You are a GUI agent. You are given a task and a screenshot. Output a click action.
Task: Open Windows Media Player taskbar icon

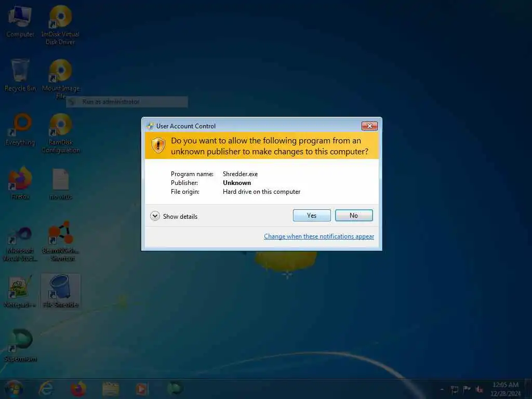(142, 389)
